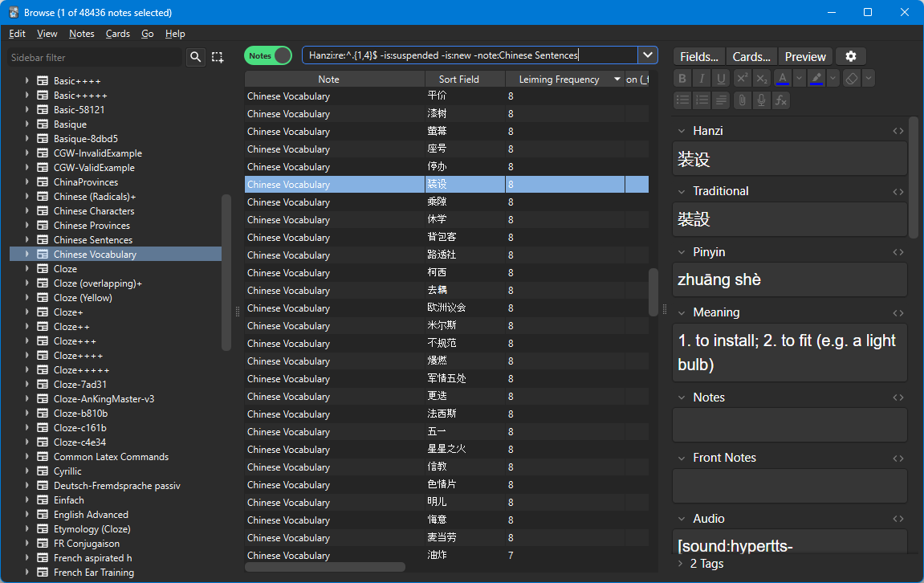Click the Cards... button

click(x=751, y=56)
